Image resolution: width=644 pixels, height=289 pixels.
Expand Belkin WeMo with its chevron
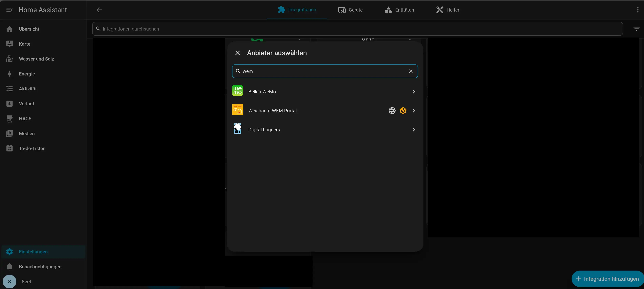point(414,92)
